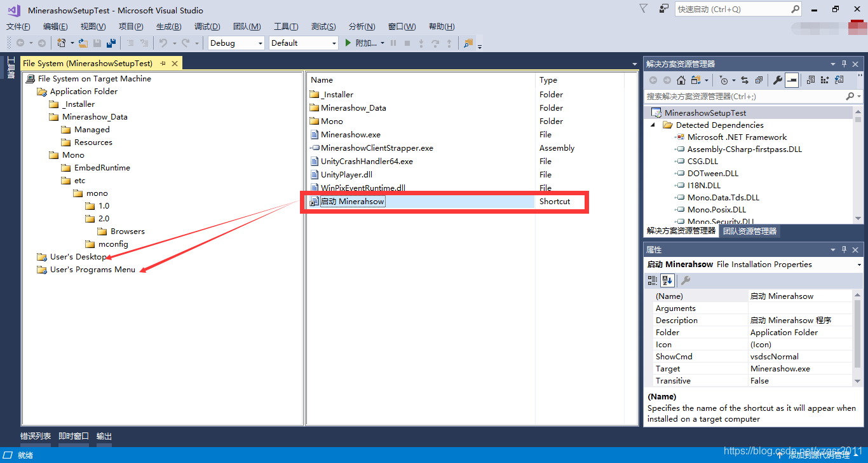This screenshot has width=868, height=463.
Task: Open the Properties object selector dropdown
Action: click(x=859, y=265)
